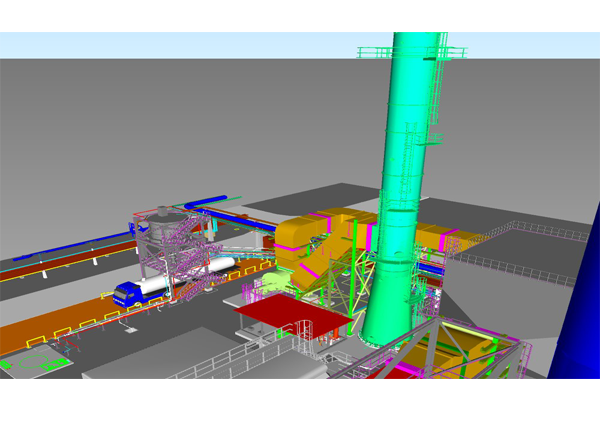Select the blue truck cab

coord(127,294)
